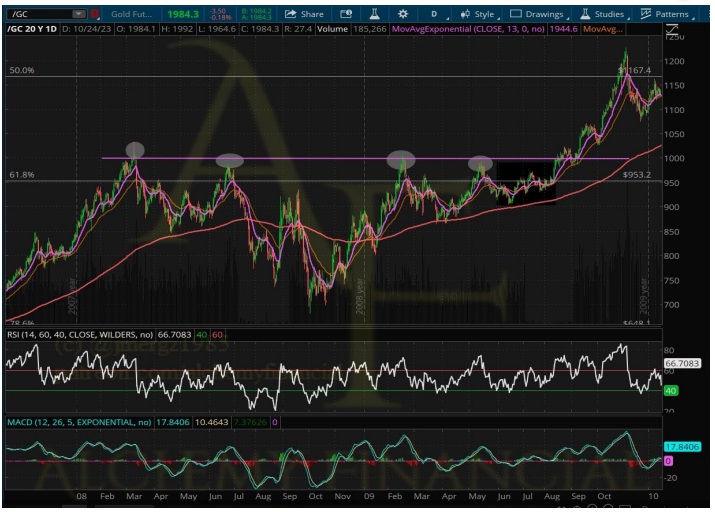Open the flask icon beside Share
This screenshot has width=715, height=512.
pos(374,14)
